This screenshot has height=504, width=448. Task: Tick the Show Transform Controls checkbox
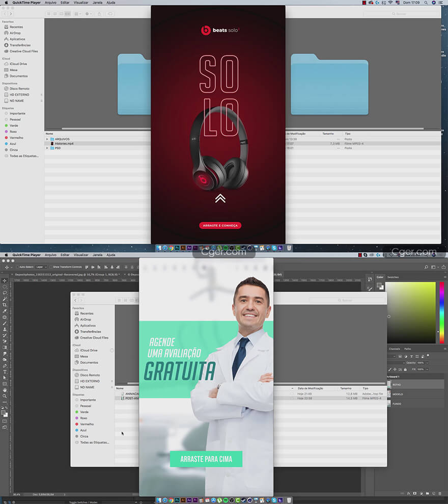pyautogui.click(x=51, y=267)
